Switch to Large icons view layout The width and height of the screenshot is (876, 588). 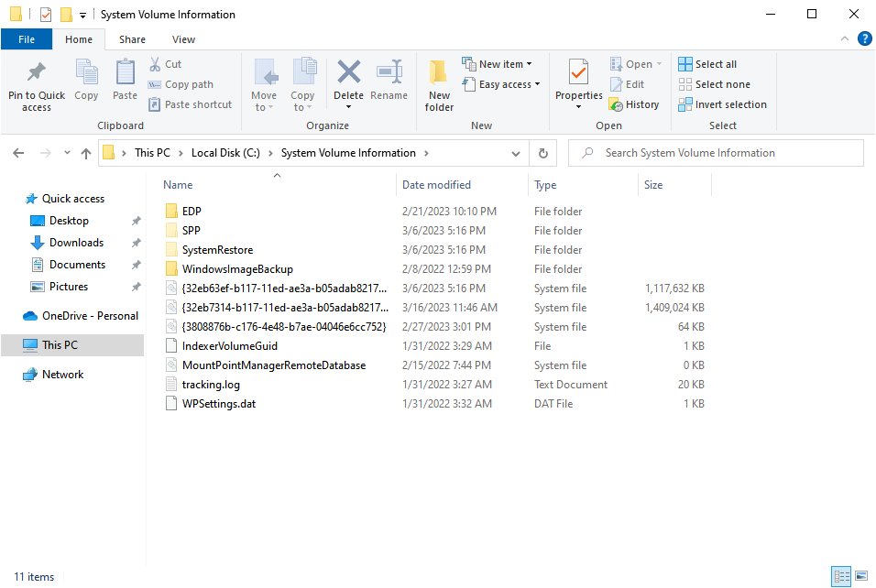pyautogui.click(x=861, y=576)
